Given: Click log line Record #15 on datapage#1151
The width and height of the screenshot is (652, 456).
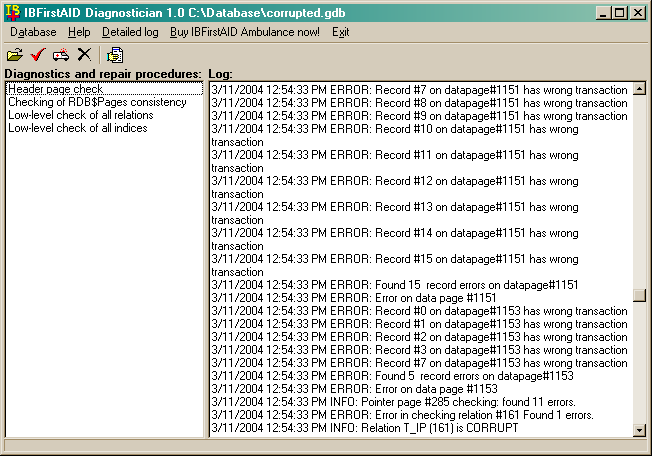Looking at the screenshot, I should point(395,265).
